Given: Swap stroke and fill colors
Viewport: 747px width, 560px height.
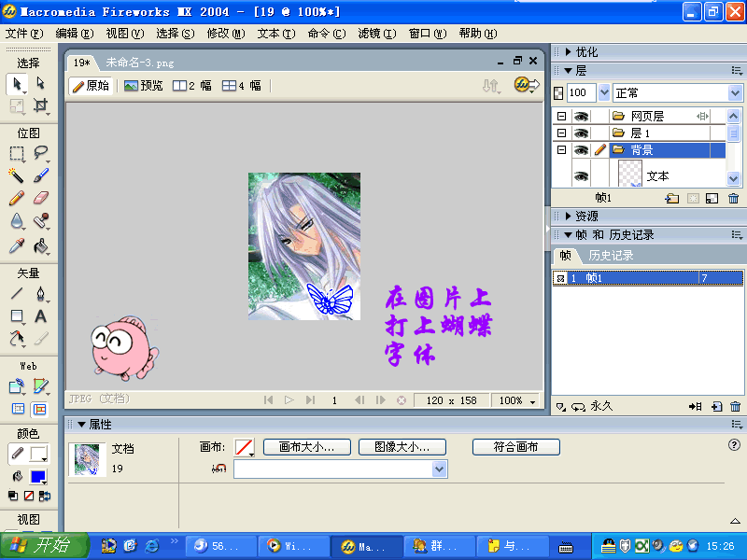Looking at the screenshot, I should [44, 497].
